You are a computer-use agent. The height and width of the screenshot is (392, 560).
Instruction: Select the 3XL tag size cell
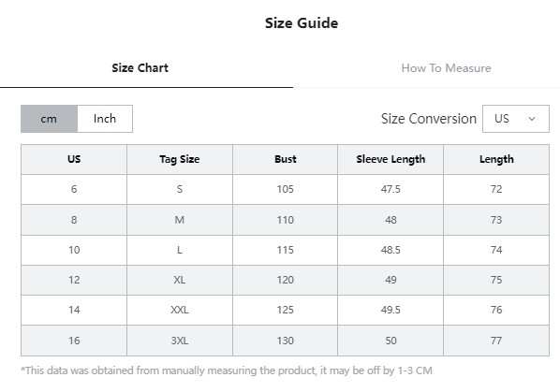point(180,341)
